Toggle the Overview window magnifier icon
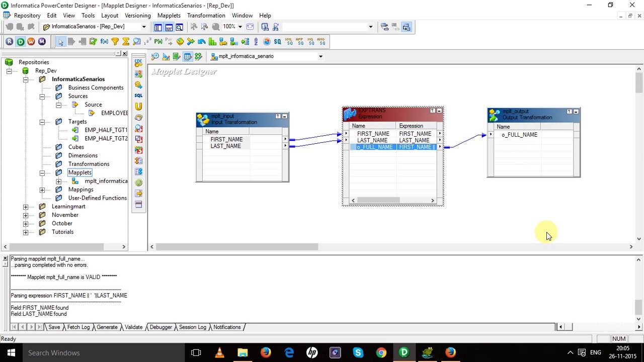This screenshot has height=362, width=644. click(x=179, y=27)
